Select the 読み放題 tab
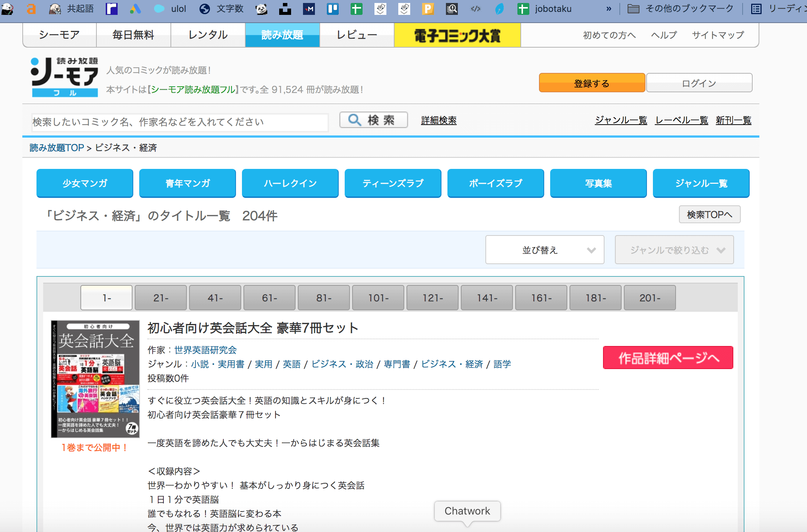The width and height of the screenshot is (807, 532). pos(283,35)
